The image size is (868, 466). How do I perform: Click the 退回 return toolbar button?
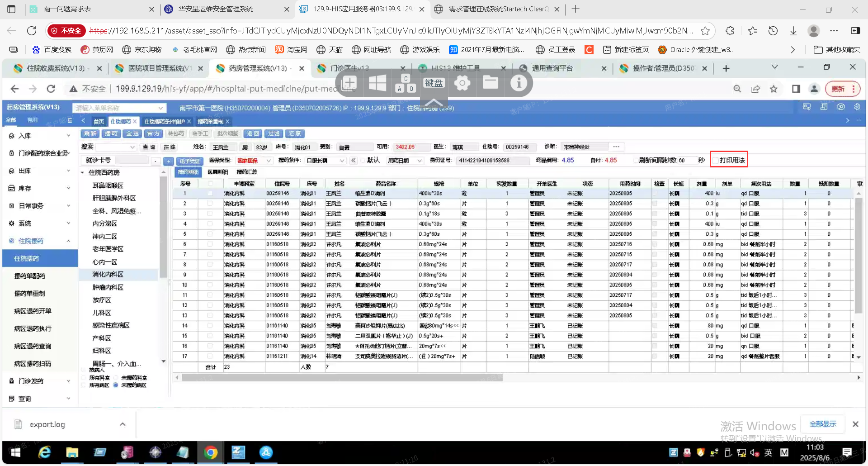(x=253, y=133)
